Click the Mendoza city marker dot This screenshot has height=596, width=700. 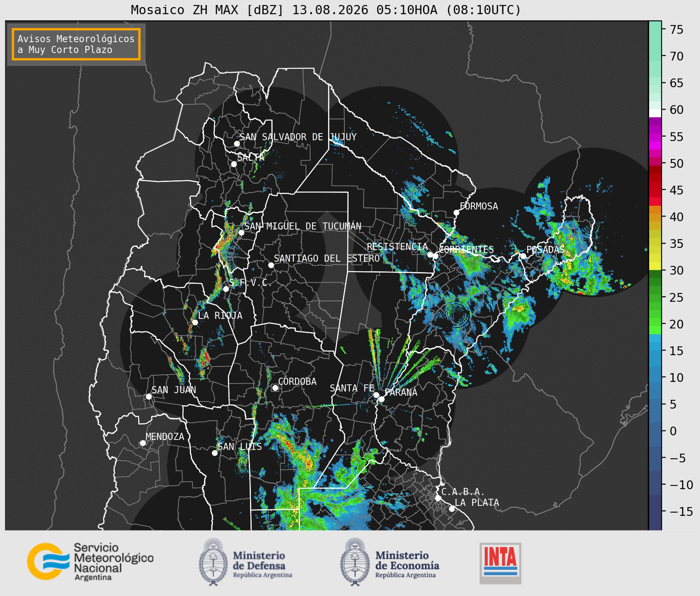143,443
